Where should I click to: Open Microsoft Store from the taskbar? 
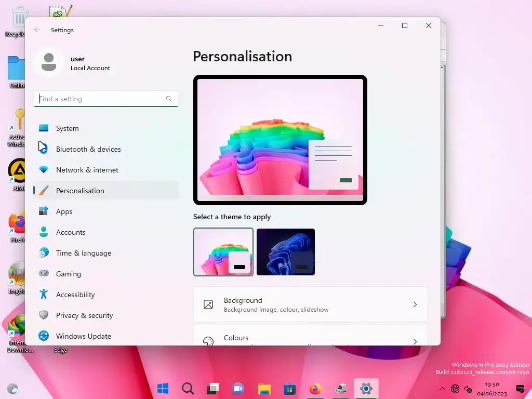coord(289,389)
